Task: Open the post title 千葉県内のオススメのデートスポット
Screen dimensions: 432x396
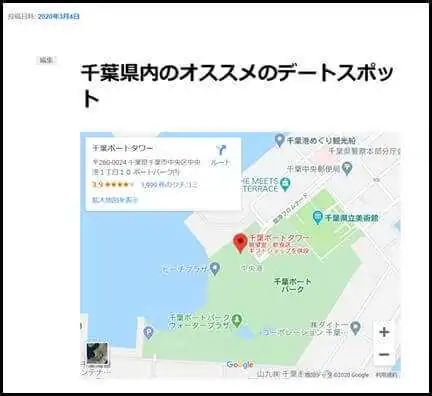Action: click(237, 86)
